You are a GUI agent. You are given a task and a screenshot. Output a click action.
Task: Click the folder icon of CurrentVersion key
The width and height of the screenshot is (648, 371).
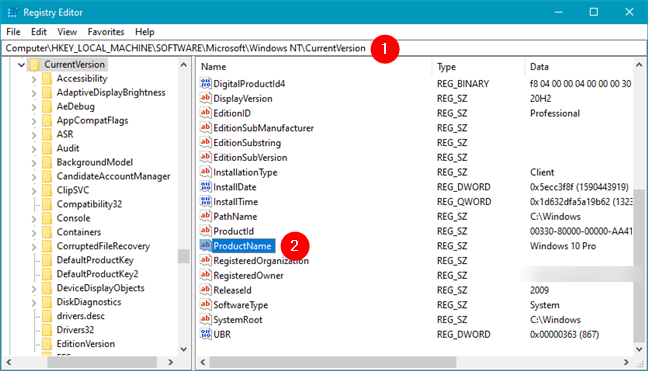pyautogui.click(x=35, y=64)
